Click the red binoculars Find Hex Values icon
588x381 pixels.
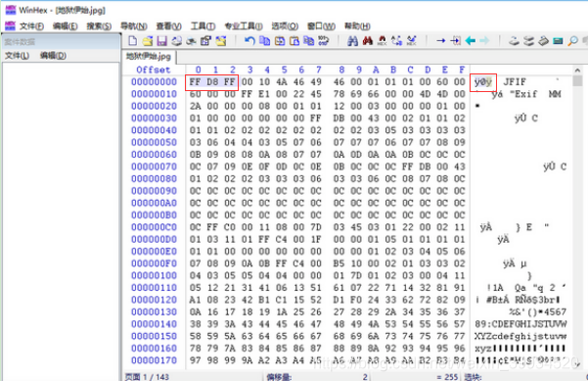coord(368,40)
